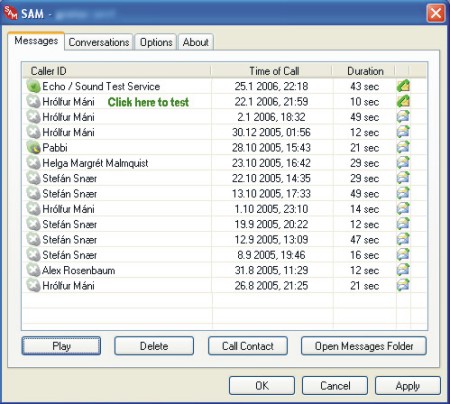The width and height of the screenshot is (450, 404).
Task: Sort messages by Duration column header
Action: 364,71
